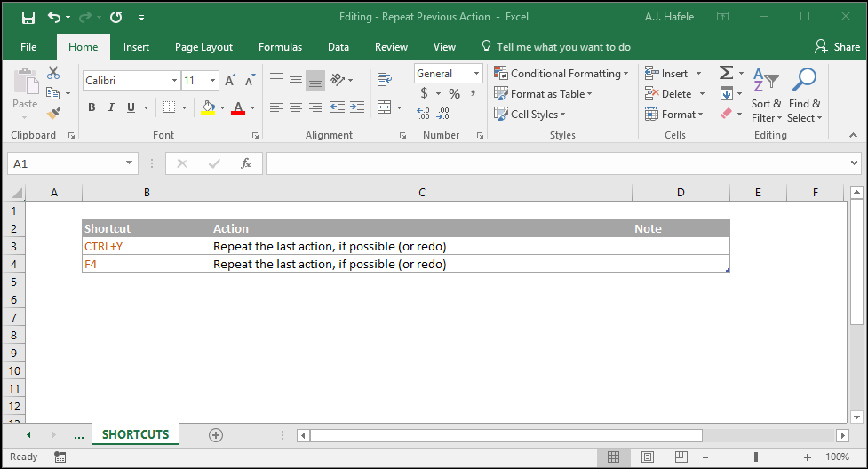Undo the last action
The width and height of the screenshot is (868, 469).
point(53,17)
